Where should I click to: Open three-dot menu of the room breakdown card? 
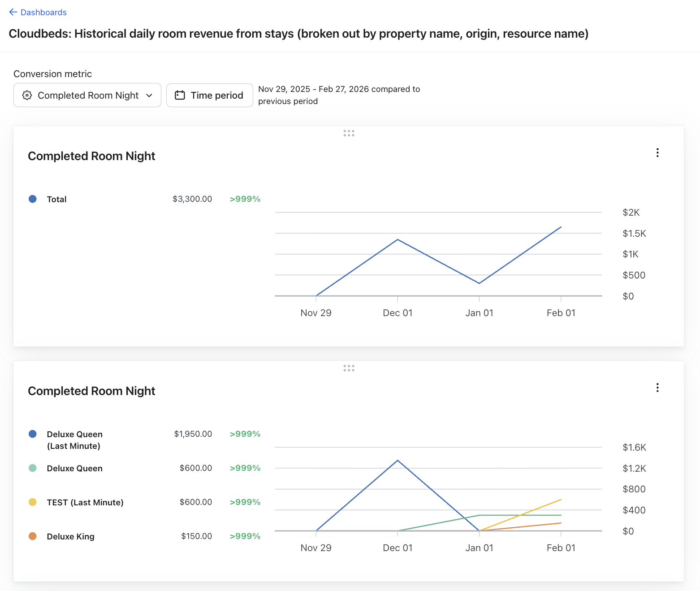click(x=657, y=388)
